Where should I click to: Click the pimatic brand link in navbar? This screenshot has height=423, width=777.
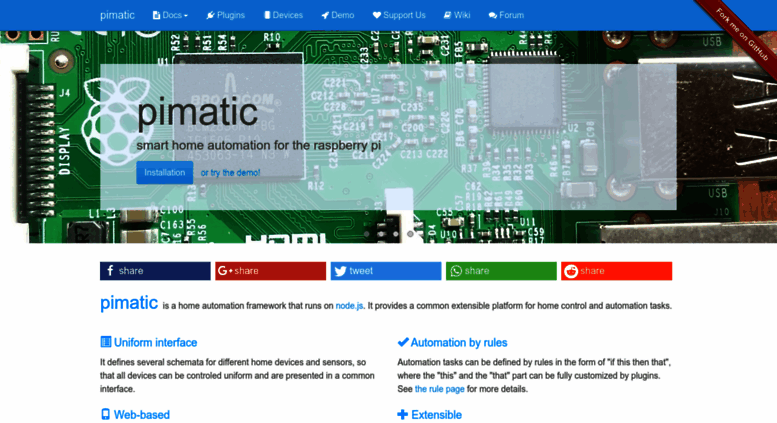117,15
